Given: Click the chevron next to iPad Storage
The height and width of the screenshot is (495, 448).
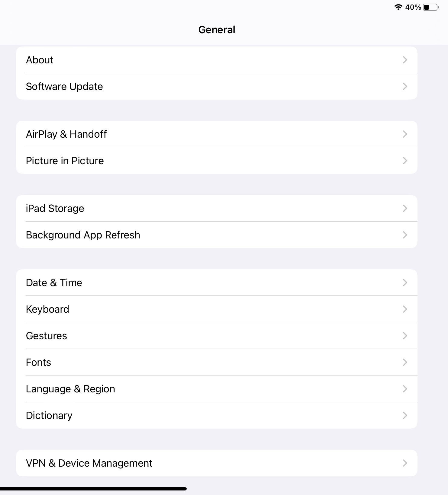Looking at the screenshot, I should (x=405, y=208).
